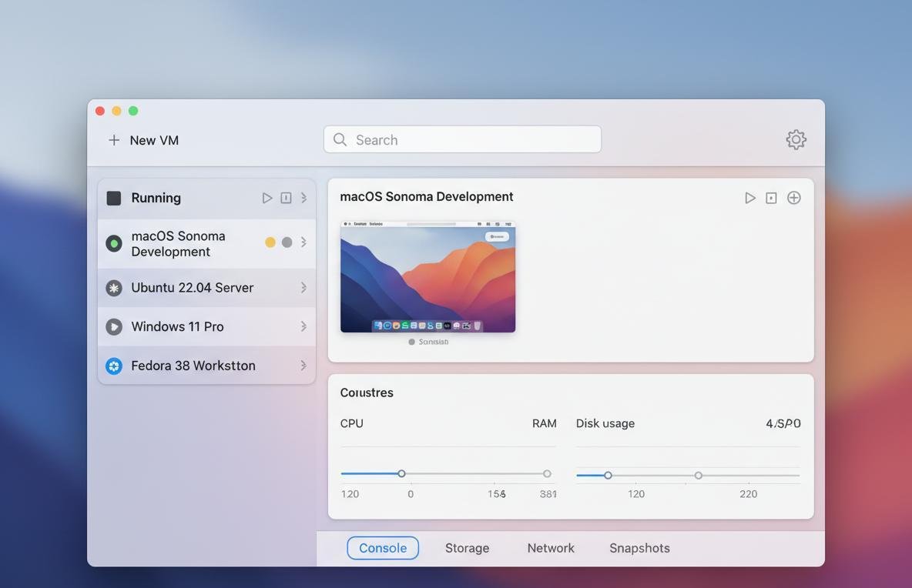Click the gray dot on macOS Sonoma row
This screenshot has width=912, height=588.
(x=287, y=242)
